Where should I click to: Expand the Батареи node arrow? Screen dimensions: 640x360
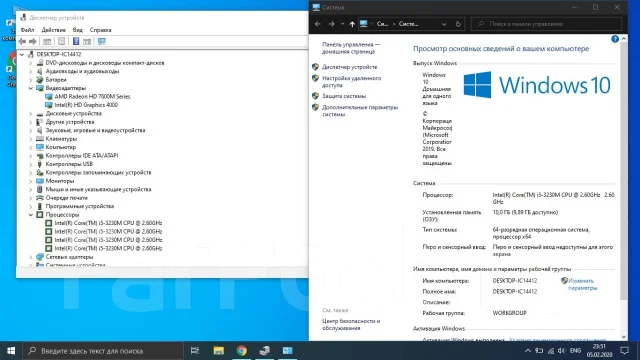click(31, 80)
